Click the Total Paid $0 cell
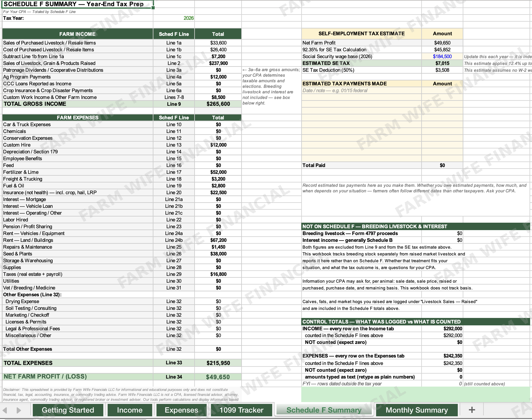 [x=442, y=165]
